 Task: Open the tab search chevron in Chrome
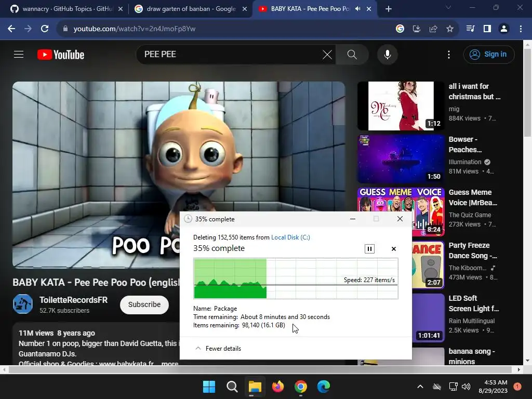[x=448, y=7]
